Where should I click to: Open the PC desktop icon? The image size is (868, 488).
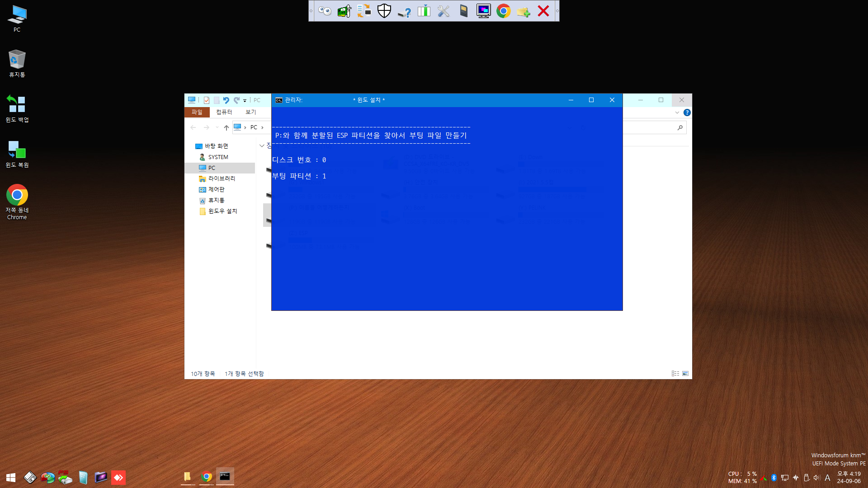point(17,19)
